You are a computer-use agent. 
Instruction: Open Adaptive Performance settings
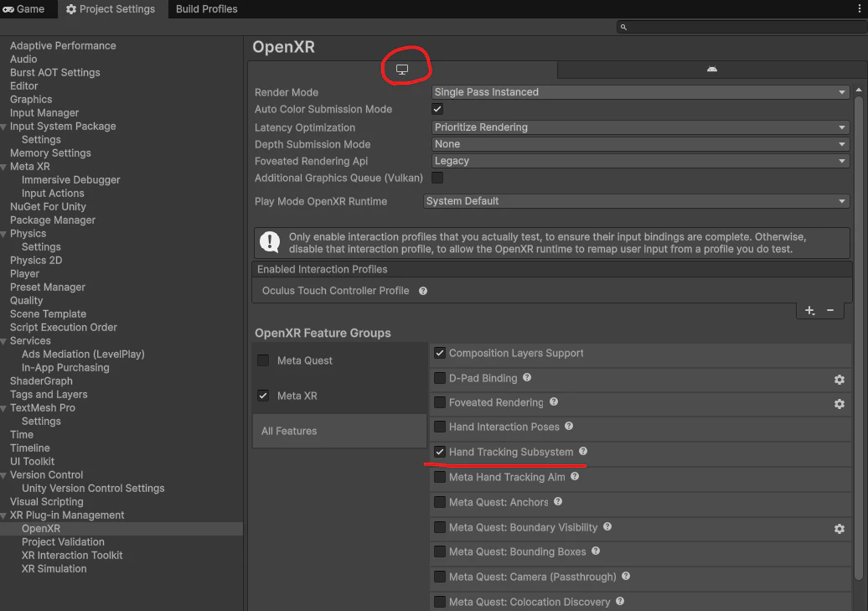[x=63, y=45]
